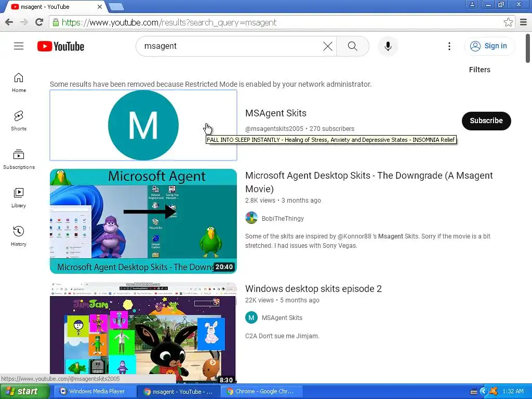Open MSAgent Skits channel title link
Image resolution: width=532 pixels, height=399 pixels.
[275, 113]
